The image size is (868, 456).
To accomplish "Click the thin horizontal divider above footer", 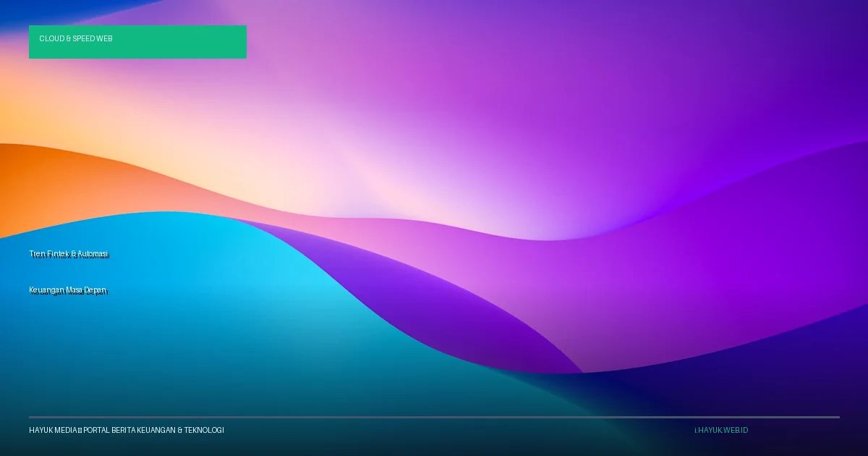I will [434, 417].
